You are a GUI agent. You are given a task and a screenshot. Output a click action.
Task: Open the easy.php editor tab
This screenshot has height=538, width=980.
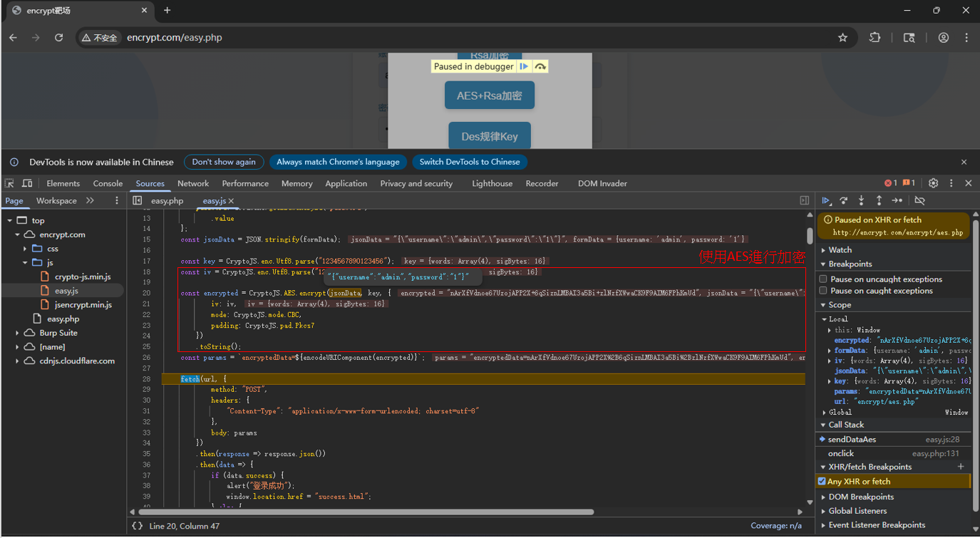point(167,202)
